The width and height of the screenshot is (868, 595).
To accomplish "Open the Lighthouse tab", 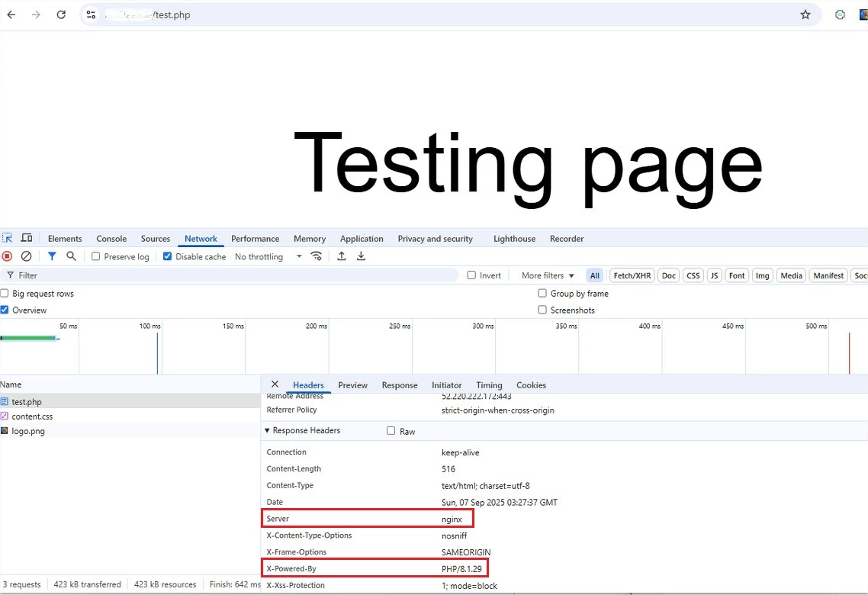I will (514, 239).
